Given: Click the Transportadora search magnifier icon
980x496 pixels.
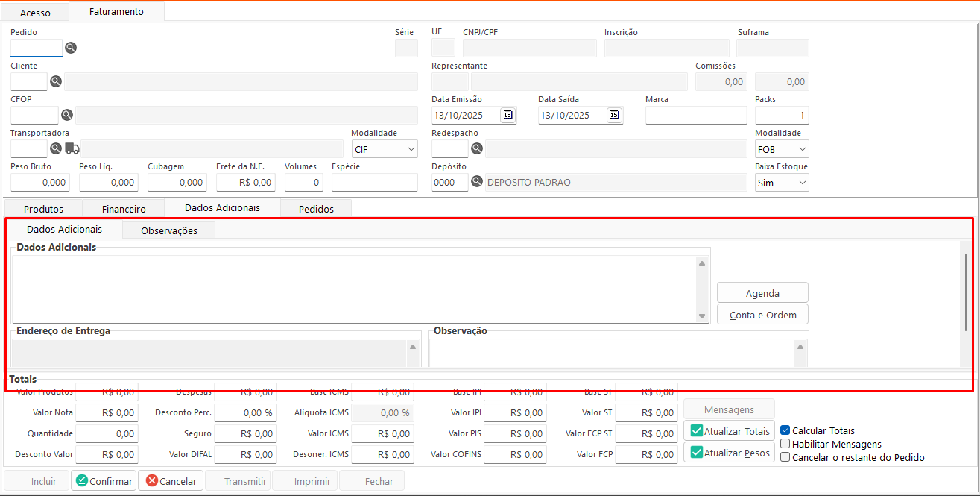Looking at the screenshot, I should (56, 148).
